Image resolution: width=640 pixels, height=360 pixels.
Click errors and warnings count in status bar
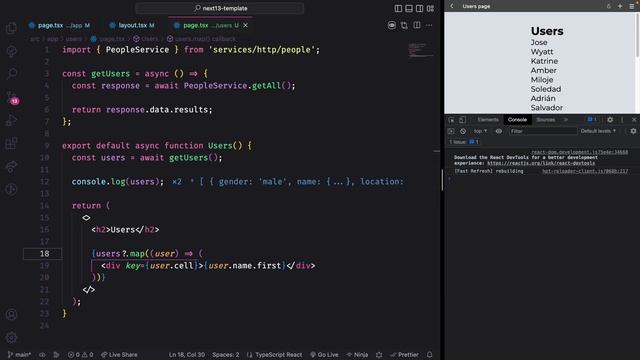point(80,355)
